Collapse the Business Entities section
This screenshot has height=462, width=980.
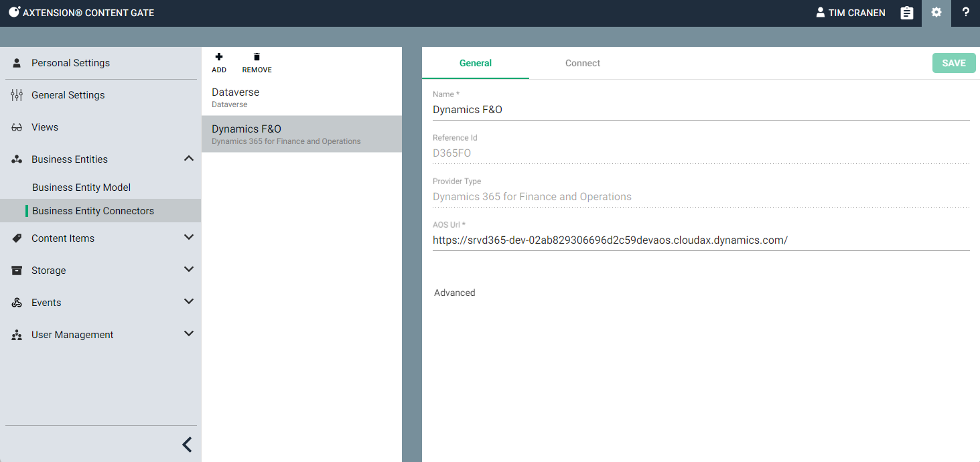pos(189,159)
